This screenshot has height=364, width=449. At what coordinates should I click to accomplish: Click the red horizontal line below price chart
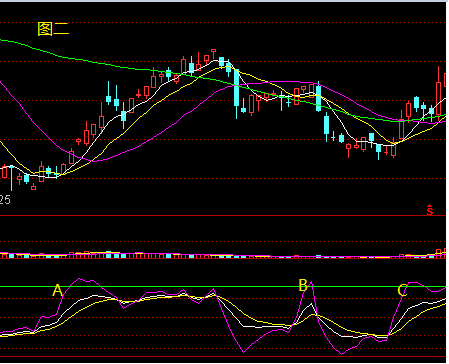click(223, 216)
